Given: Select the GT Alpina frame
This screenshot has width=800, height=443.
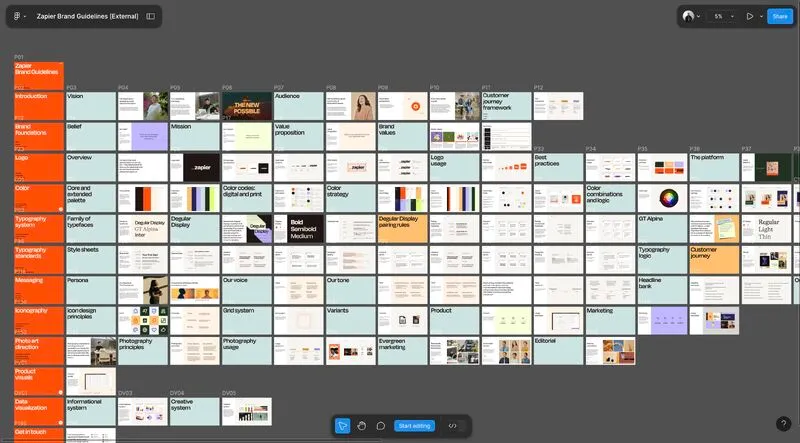Looking at the screenshot, I should (662, 229).
